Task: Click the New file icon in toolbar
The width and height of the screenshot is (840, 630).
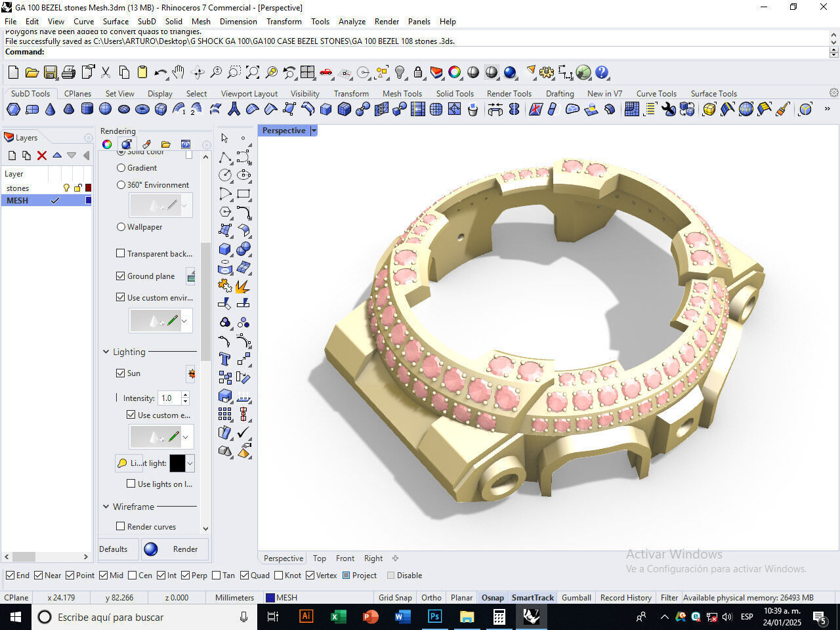Action: 13,72
